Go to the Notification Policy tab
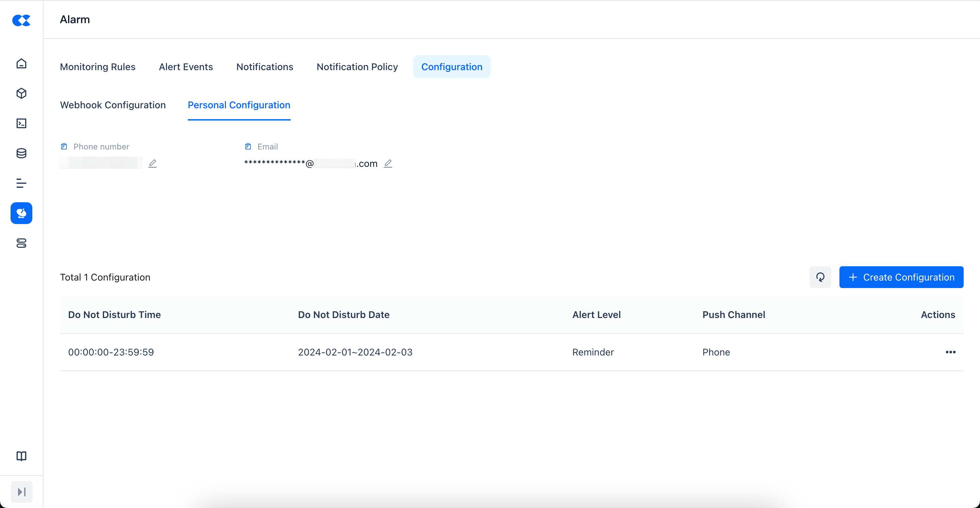This screenshot has height=508, width=980. click(357, 67)
